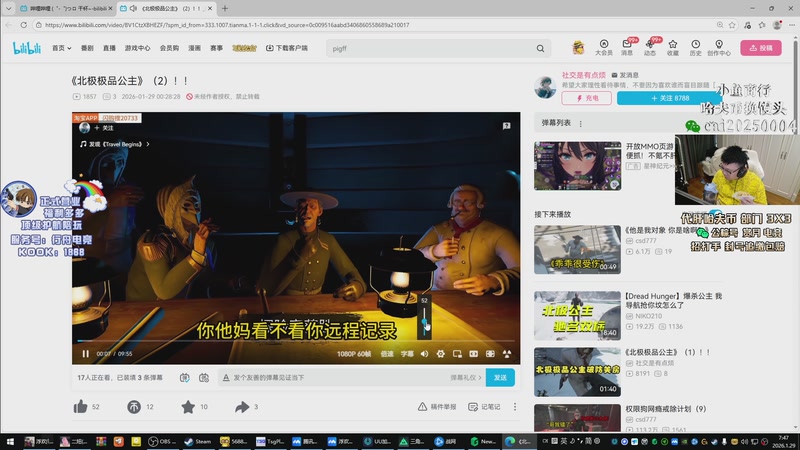
Task: Give coins to the video
Action: 134,407
